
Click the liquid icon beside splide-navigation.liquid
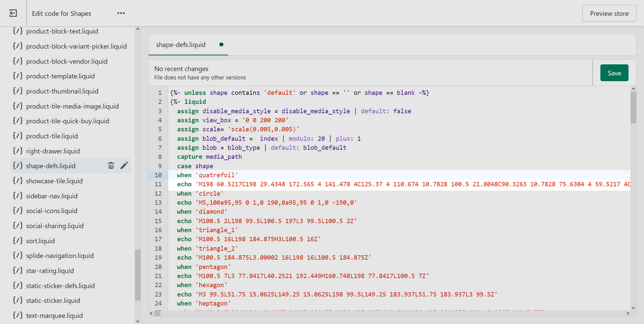(18, 255)
